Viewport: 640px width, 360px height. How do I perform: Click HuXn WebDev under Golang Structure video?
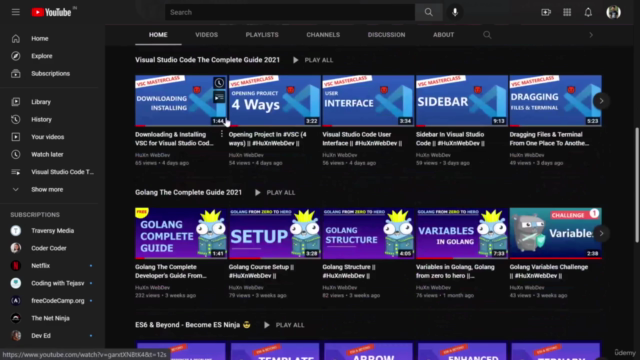pos(339,288)
